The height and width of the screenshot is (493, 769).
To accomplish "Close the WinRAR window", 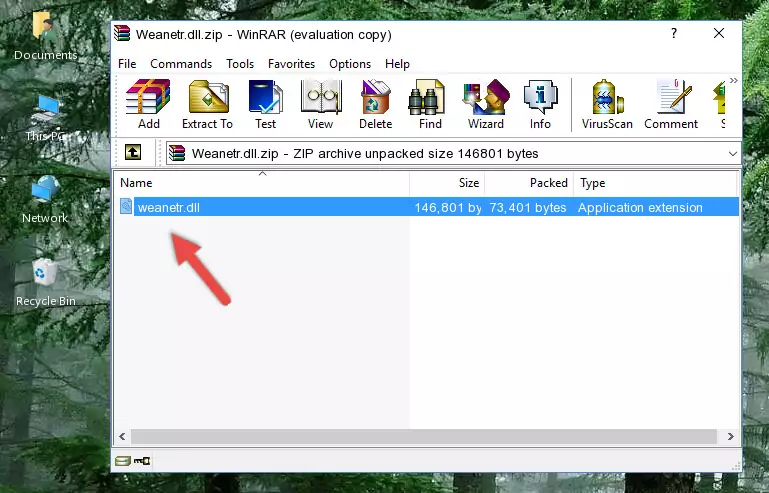I will click(x=719, y=33).
